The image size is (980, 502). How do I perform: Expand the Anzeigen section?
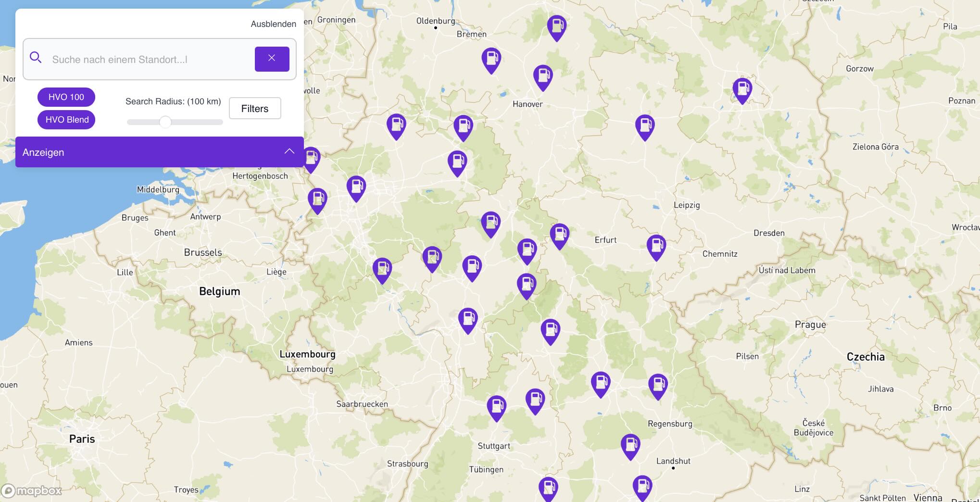[43, 152]
